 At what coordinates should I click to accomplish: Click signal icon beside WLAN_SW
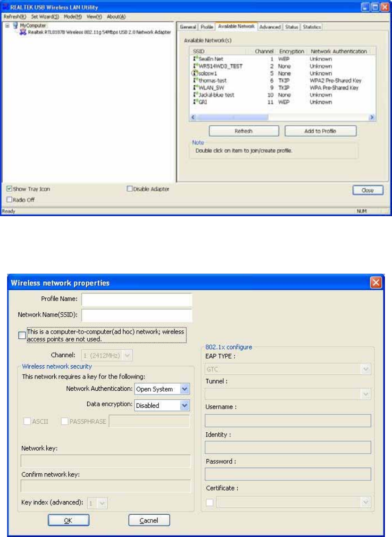coord(195,88)
